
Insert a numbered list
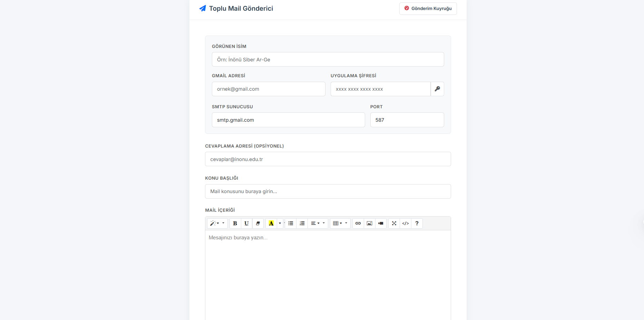click(x=302, y=223)
